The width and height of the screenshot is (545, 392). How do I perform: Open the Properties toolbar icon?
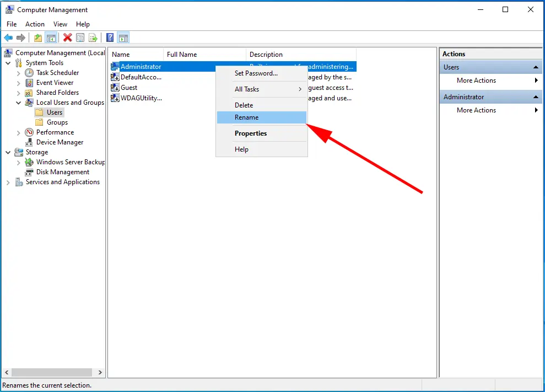(80, 37)
